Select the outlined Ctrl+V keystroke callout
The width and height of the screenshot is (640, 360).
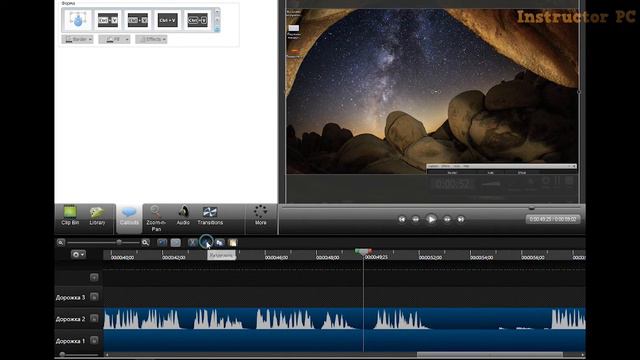point(197,20)
